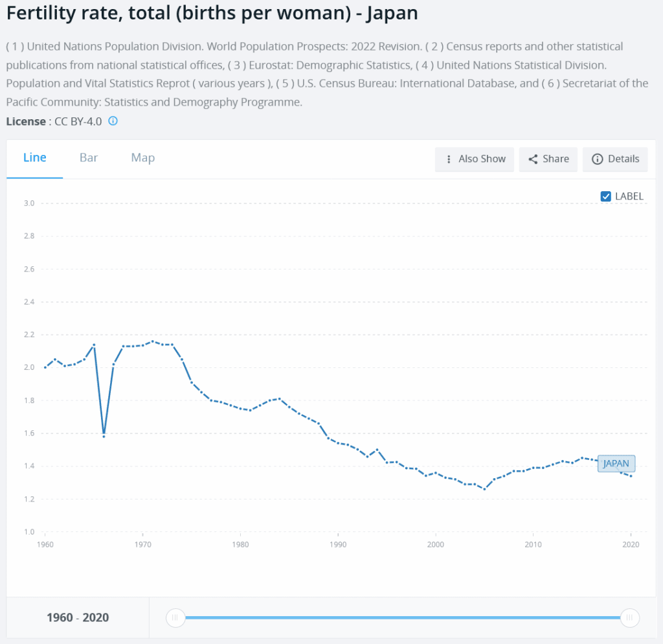This screenshot has height=644, width=663.
Task: Open the Details button
Action: point(615,159)
